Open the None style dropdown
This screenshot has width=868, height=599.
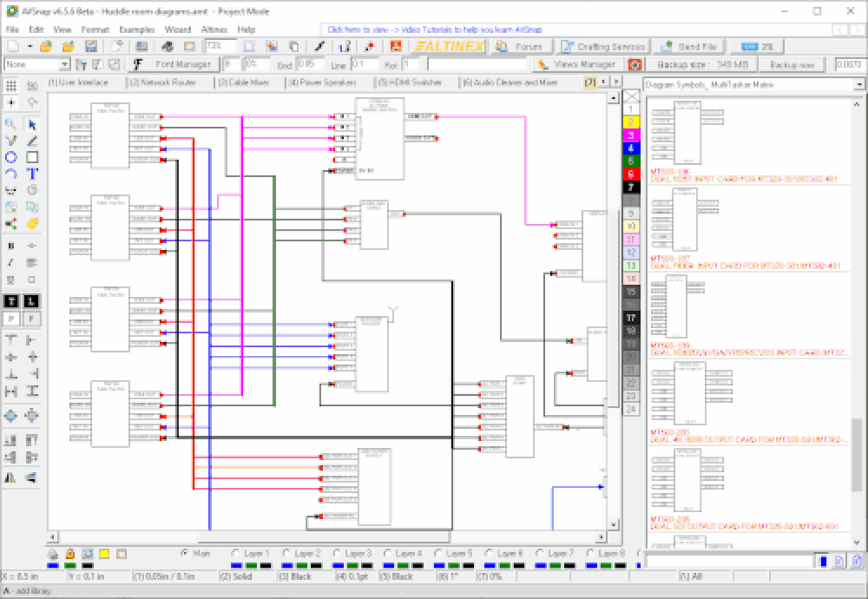pos(64,65)
